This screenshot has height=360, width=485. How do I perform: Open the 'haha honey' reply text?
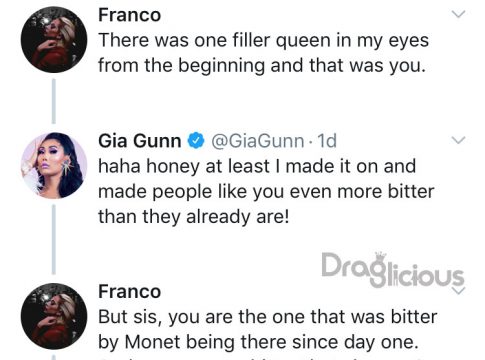pos(266,191)
